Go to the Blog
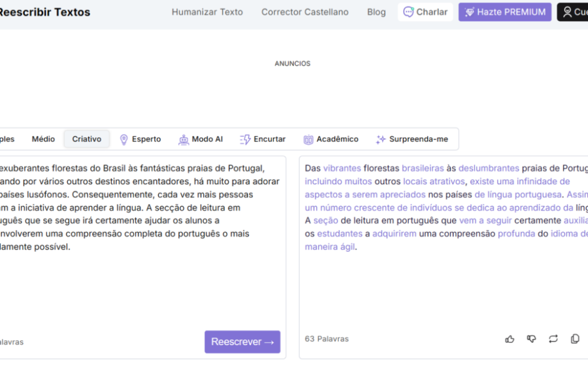588x366 pixels. click(x=376, y=12)
